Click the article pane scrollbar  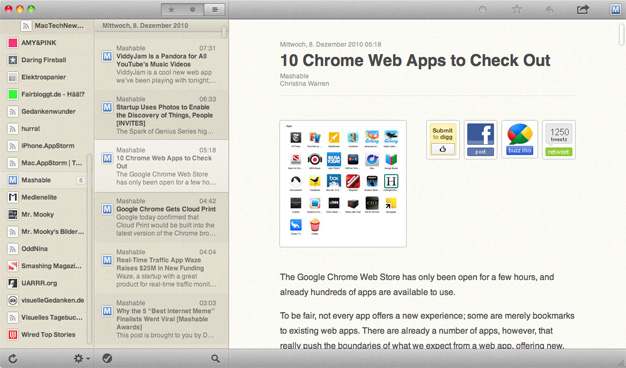click(x=622, y=34)
